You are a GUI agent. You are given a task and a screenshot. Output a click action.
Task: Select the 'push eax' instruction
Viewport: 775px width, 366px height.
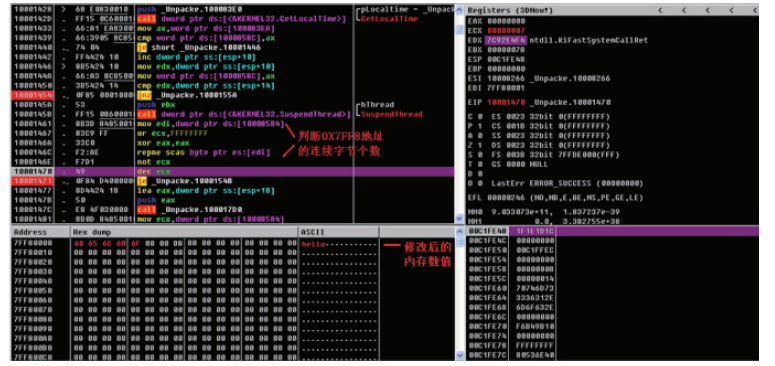[155, 201]
